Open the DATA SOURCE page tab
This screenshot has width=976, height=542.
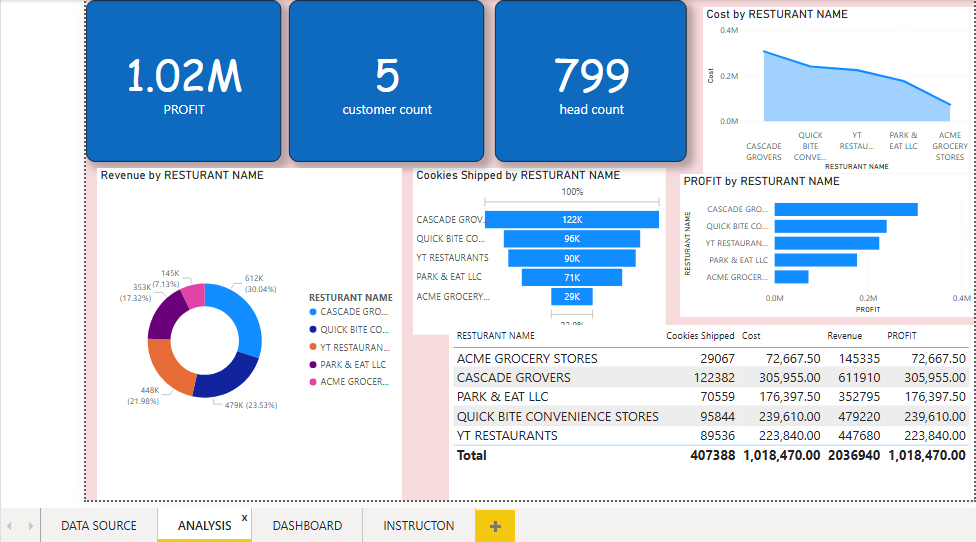click(98, 525)
